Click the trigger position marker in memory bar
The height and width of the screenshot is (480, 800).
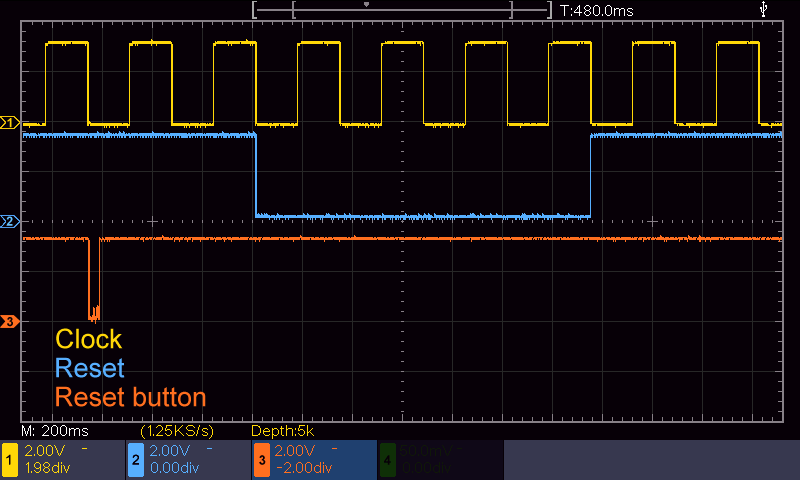coord(366,5)
